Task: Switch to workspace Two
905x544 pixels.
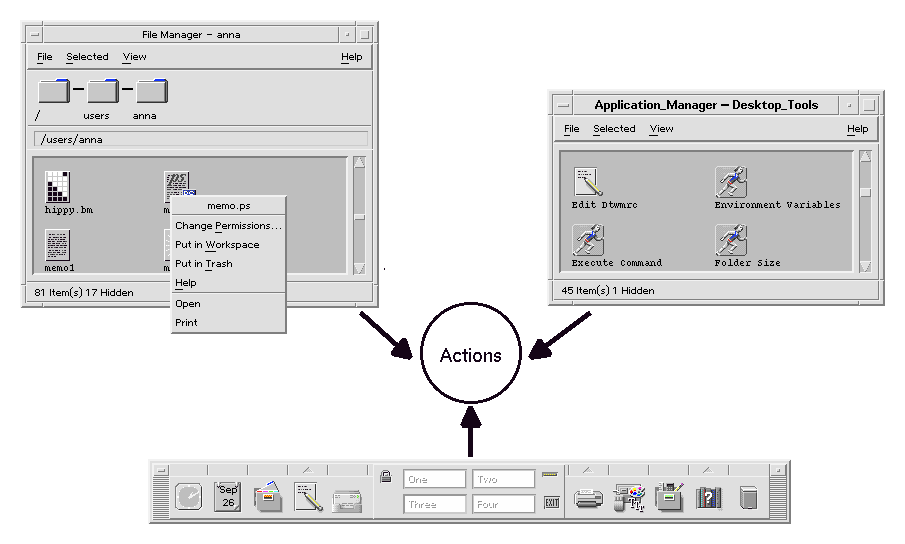Action: (x=501, y=480)
